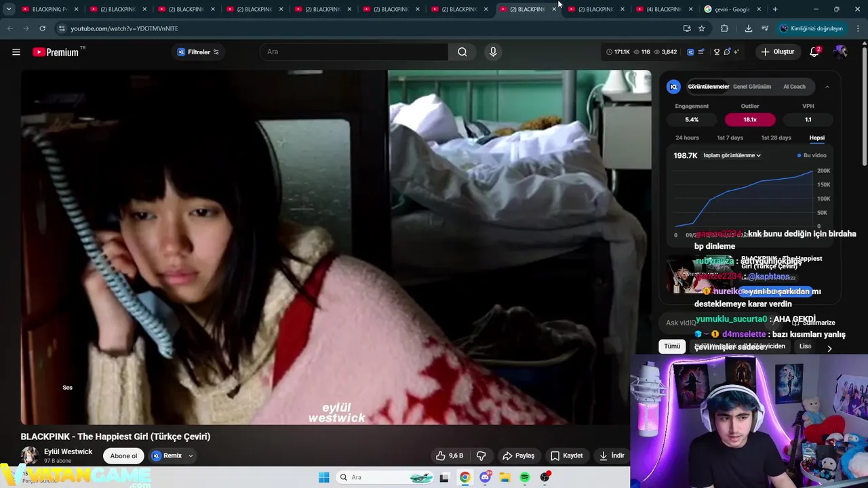868x488 pixels.
Task: Bookmark this page with star icon
Action: pyautogui.click(x=702, y=28)
